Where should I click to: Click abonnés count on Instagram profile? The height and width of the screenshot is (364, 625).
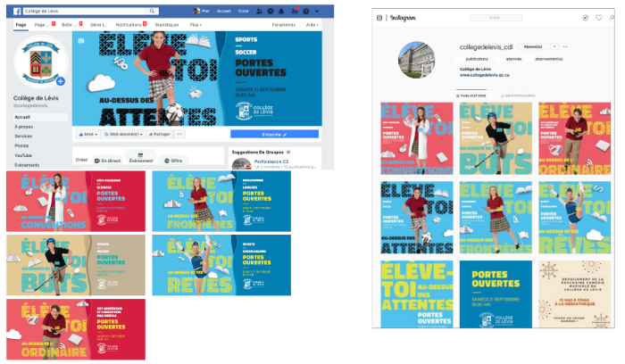tap(513, 59)
